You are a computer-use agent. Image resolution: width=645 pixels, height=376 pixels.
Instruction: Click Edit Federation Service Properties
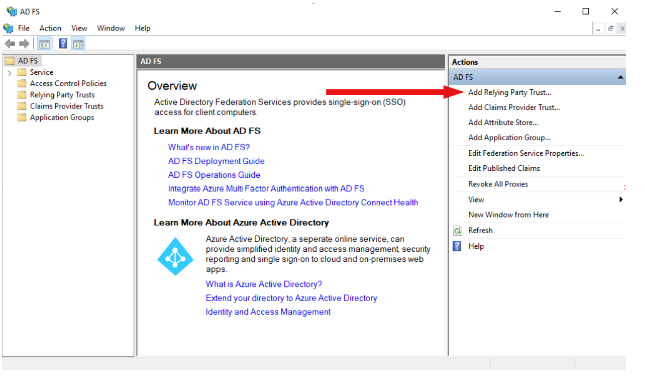(x=526, y=153)
